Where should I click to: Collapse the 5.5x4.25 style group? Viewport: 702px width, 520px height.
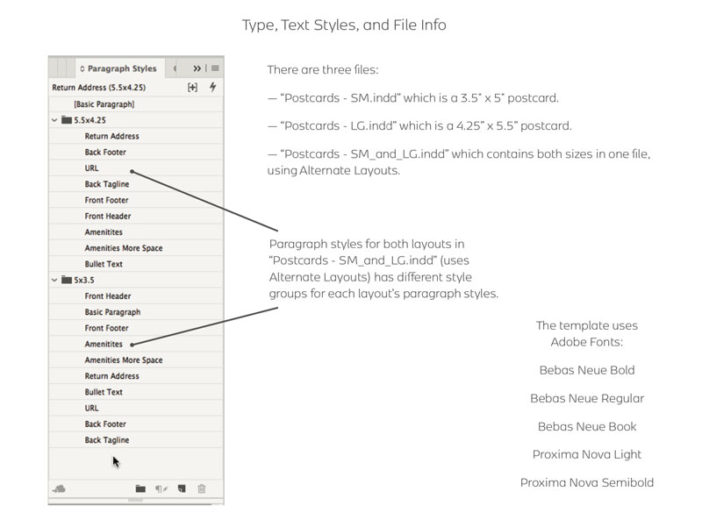click(x=54, y=120)
